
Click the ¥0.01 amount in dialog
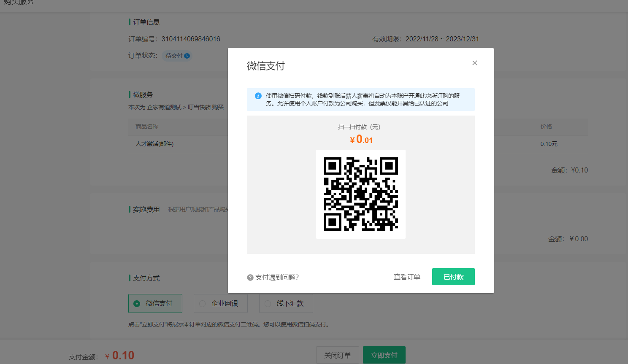click(361, 139)
